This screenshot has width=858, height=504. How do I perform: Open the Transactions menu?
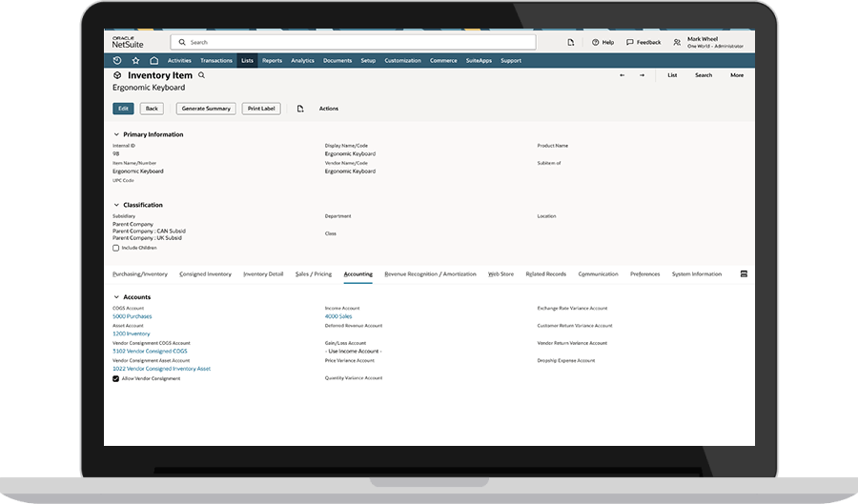coord(216,61)
